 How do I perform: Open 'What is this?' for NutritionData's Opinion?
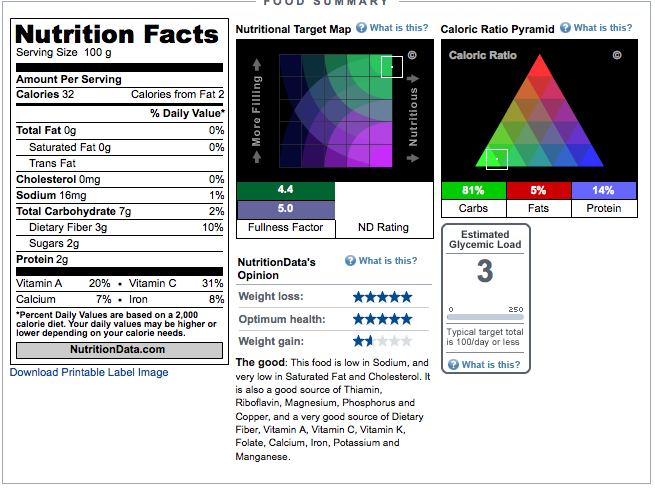click(x=388, y=261)
